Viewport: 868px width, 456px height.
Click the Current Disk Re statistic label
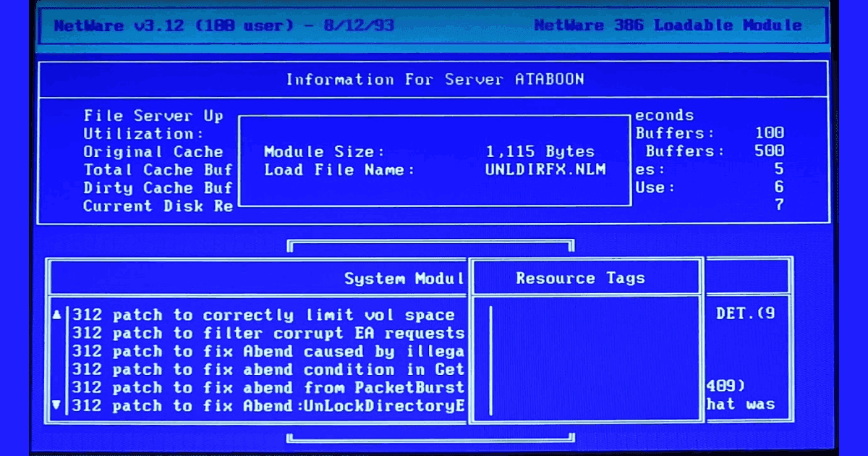click(158, 206)
